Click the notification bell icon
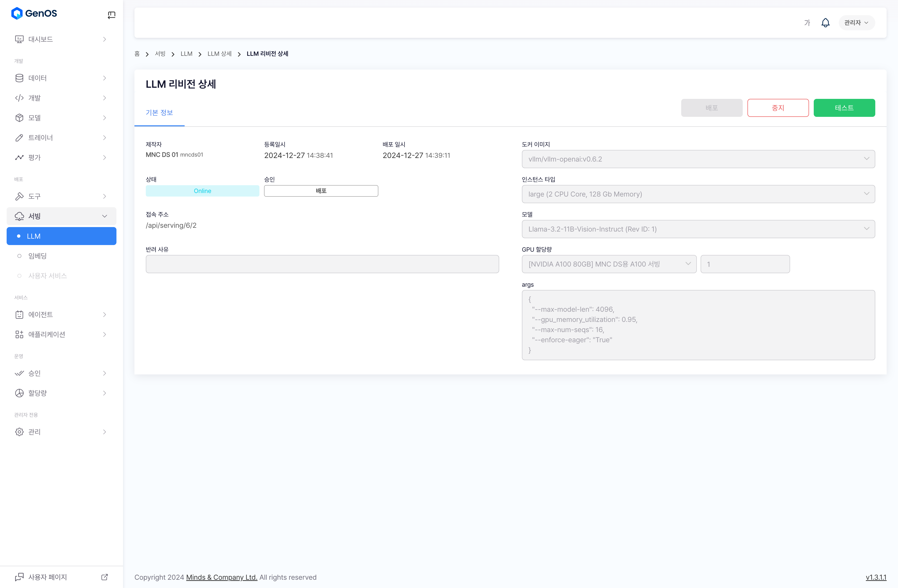This screenshot has height=588, width=898. [825, 23]
